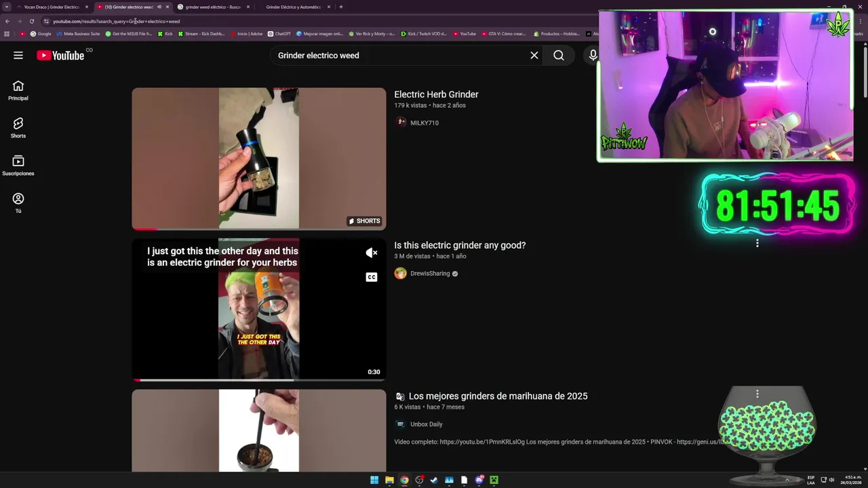Seek on the video preview progress bar
The width and height of the screenshot is (868, 488).
tap(259, 380)
